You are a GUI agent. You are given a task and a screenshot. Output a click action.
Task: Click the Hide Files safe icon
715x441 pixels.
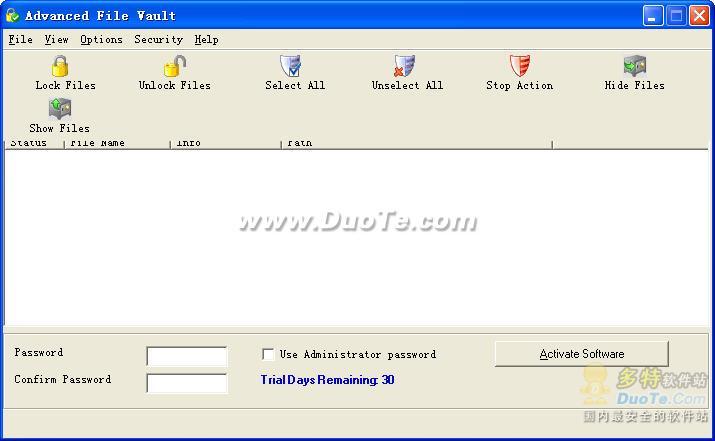[634, 67]
